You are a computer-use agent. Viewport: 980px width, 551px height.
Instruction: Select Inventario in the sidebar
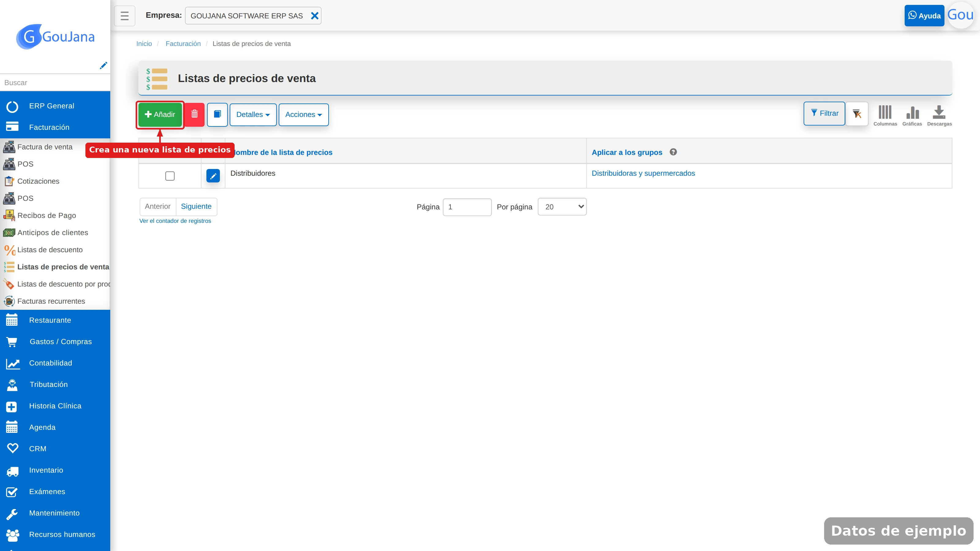coord(46,470)
